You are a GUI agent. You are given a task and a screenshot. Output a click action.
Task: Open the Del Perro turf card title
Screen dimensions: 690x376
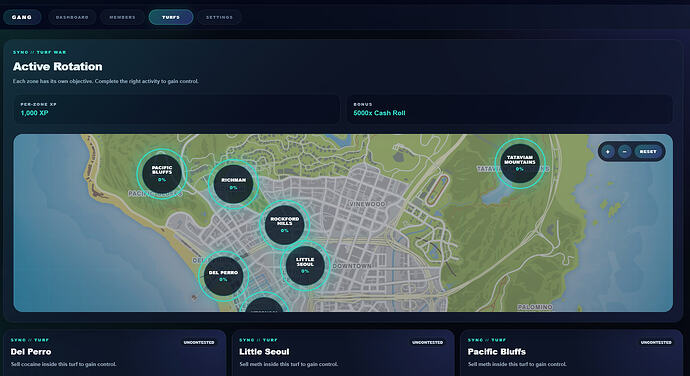(x=31, y=352)
